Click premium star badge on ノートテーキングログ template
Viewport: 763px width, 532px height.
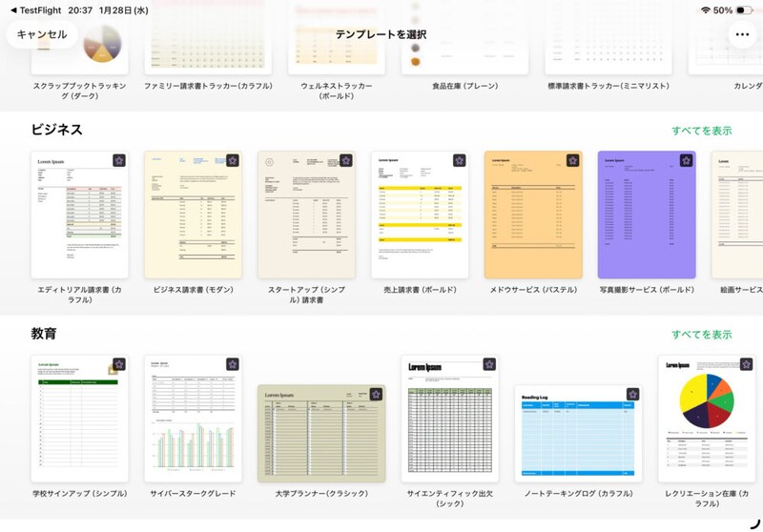632,395
